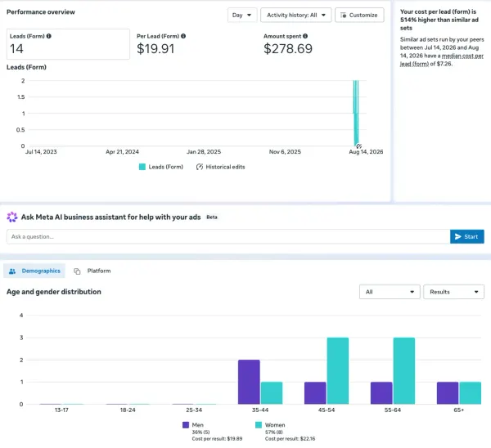Click the Men purple legend swatch
The width and height of the screenshot is (491, 448).
point(186,425)
